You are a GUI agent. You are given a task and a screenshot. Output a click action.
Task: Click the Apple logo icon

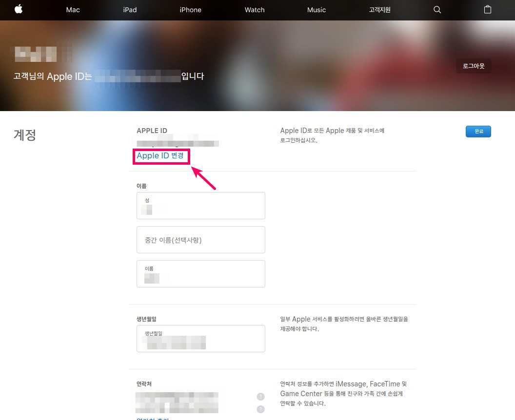coord(19,9)
